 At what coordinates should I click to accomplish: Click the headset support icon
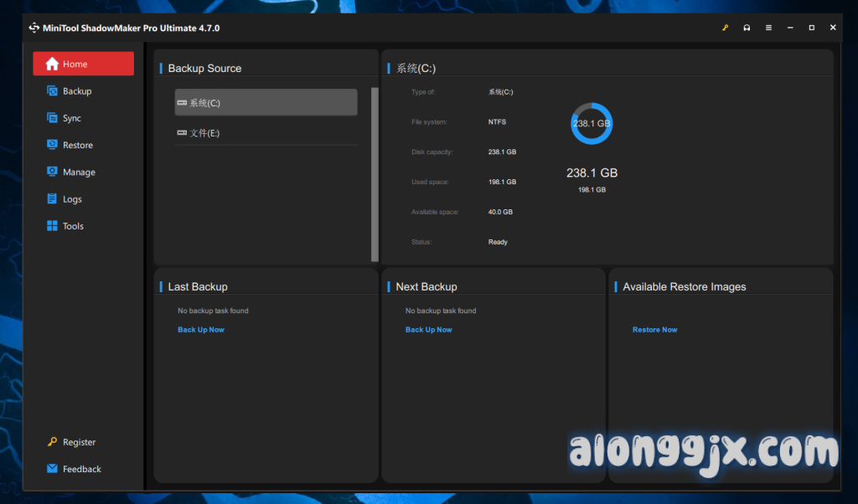click(747, 28)
